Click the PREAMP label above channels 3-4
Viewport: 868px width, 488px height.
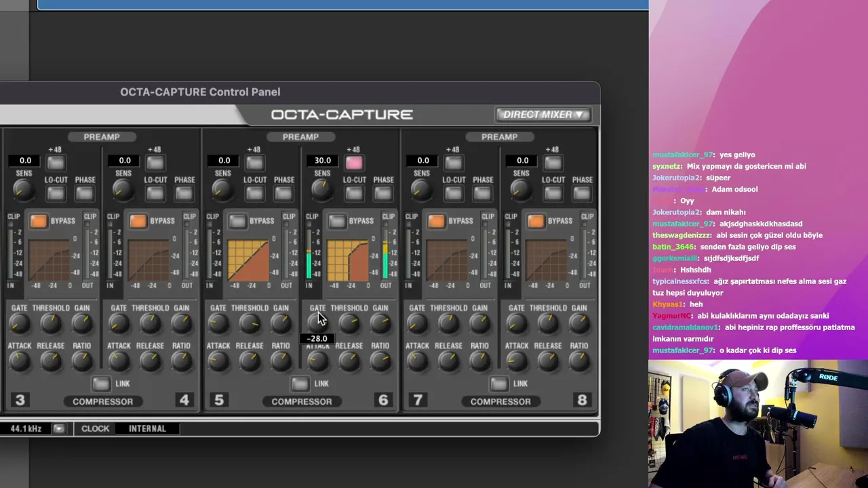pyautogui.click(x=102, y=137)
